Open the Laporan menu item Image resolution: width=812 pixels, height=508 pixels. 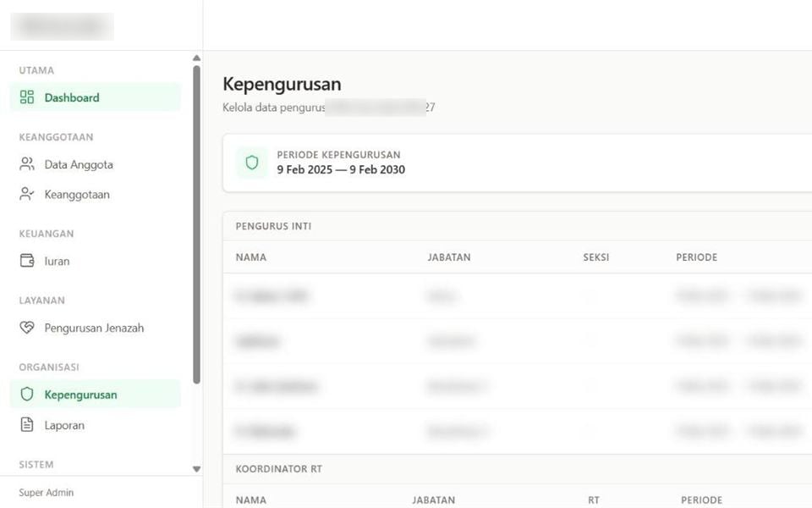[x=96, y=424]
